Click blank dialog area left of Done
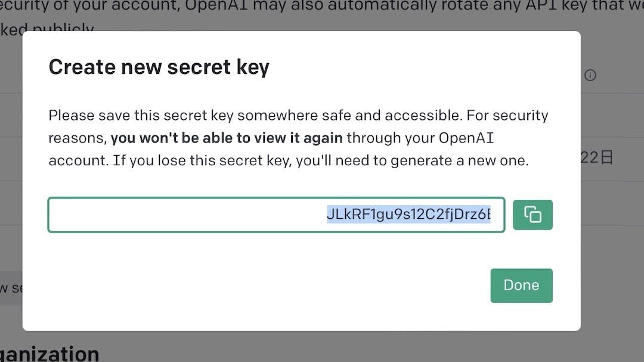This screenshot has width=644, height=362. coord(298,286)
